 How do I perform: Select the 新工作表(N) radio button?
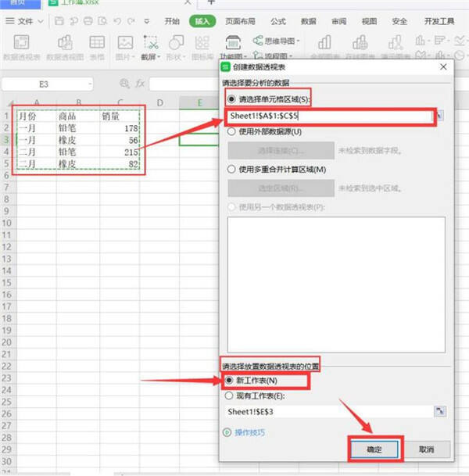pyautogui.click(x=229, y=381)
